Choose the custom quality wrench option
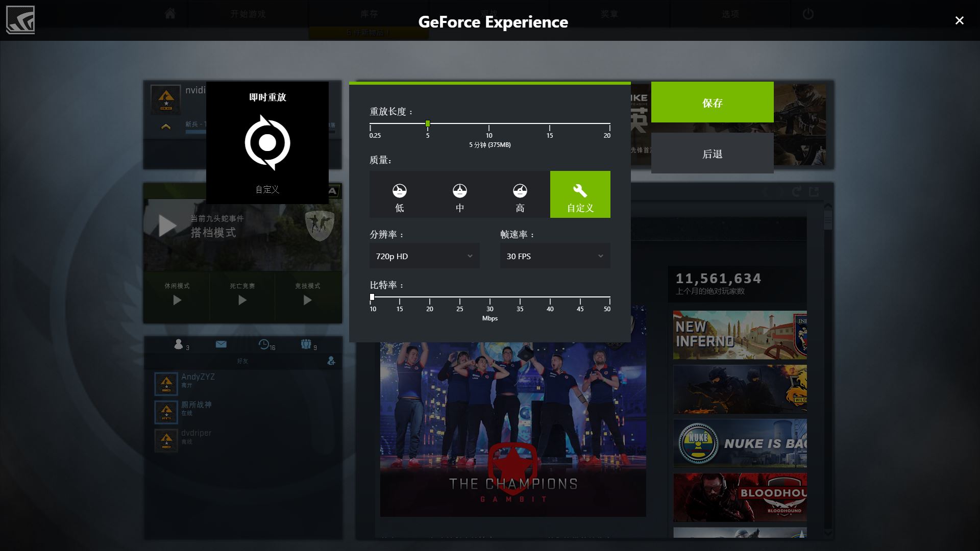The width and height of the screenshot is (980, 551). (580, 195)
